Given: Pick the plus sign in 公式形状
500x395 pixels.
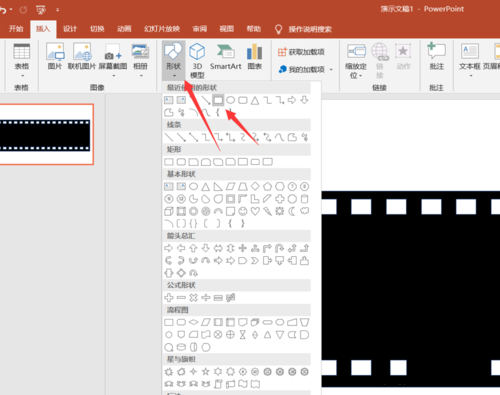Looking at the screenshot, I should [x=169, y=298].
